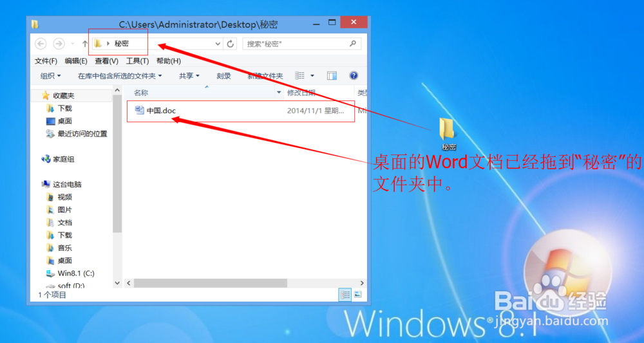Open the view options dropdown arrow
644x343 pixels.
point(312,75)
